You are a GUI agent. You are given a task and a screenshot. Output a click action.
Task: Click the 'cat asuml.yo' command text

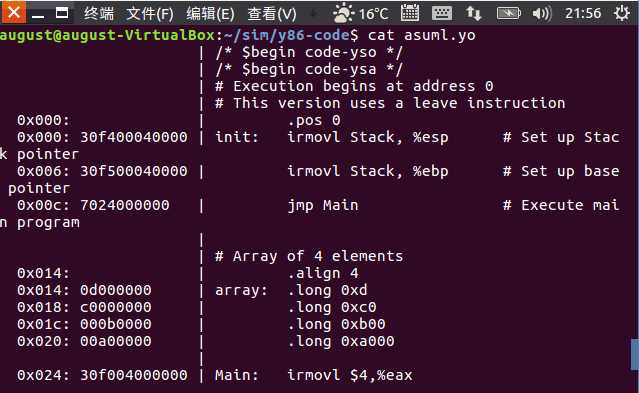pyautogui.click(x=421, y=35)
